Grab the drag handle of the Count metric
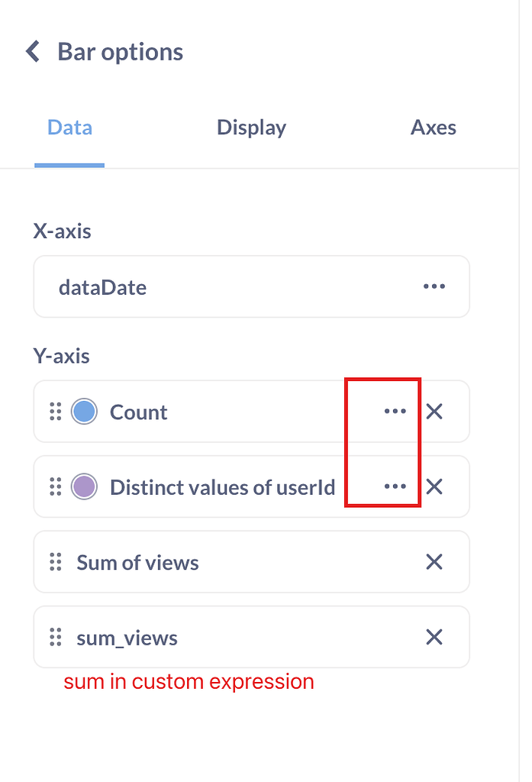This screenshot has height=782, width=532. coord(55,411)
